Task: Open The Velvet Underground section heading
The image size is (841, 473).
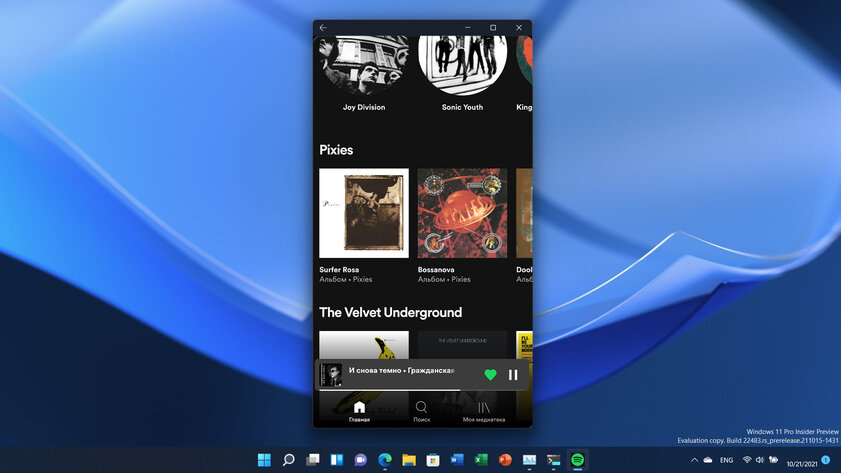Action: (x=390, y=313)
